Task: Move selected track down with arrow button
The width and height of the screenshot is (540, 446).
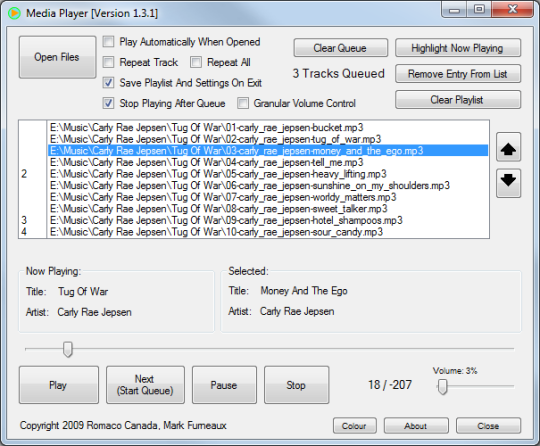Action: 508,183
